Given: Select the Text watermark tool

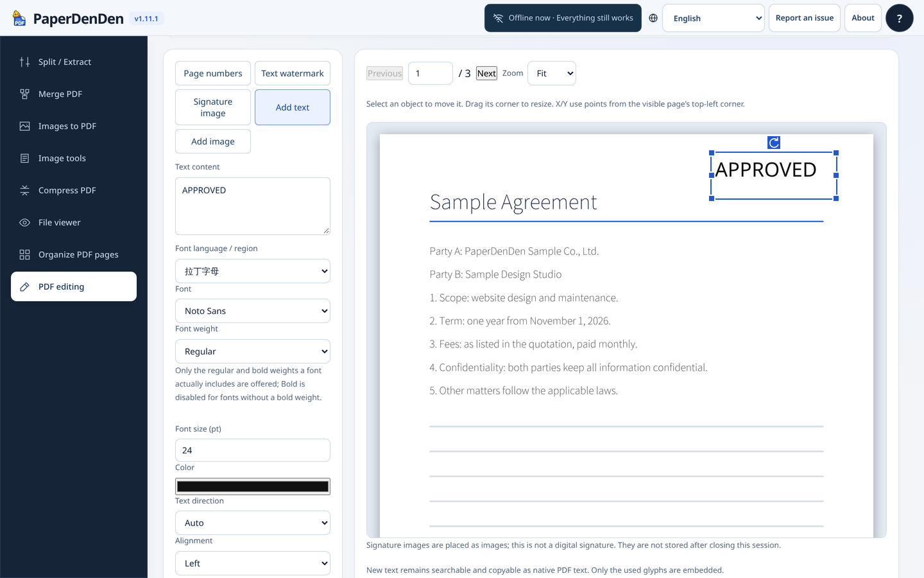Looking at the screenshot, I should 293,73.
